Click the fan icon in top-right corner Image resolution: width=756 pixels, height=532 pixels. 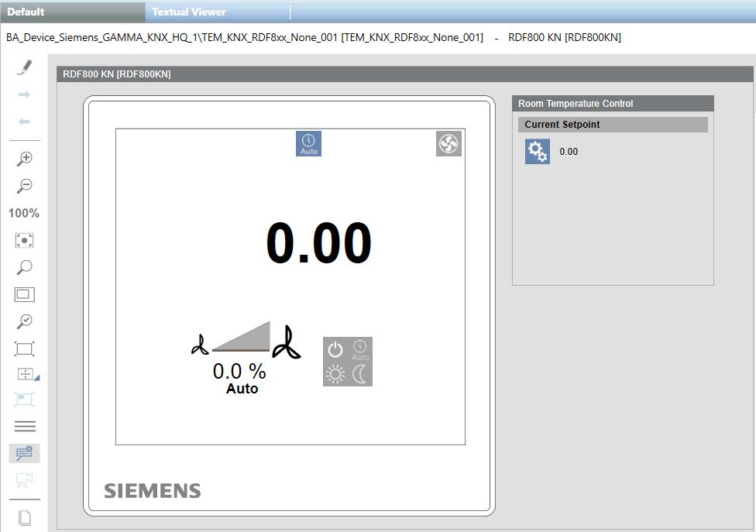[x=448, y=143]
